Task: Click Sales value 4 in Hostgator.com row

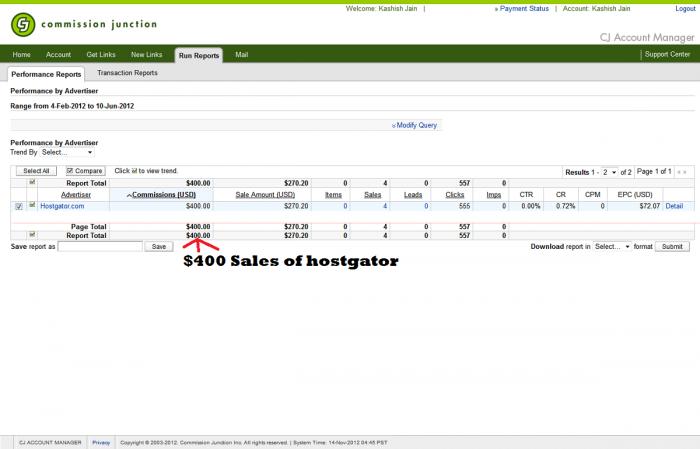Action: tap(385, 206)
